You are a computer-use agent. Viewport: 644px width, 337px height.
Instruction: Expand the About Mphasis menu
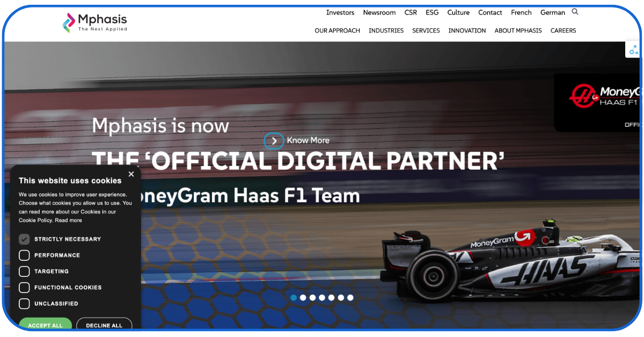tap(518, 31)
